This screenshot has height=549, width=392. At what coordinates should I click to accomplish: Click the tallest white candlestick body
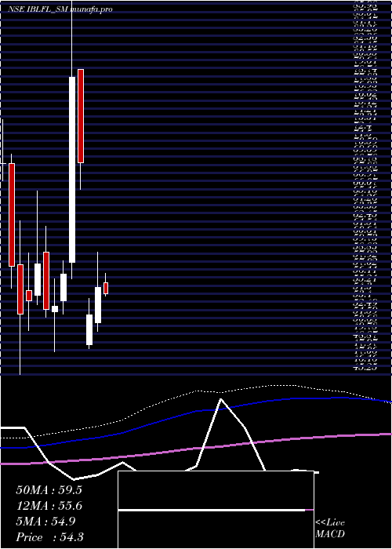pyautogui.click(x=72, y=169)
